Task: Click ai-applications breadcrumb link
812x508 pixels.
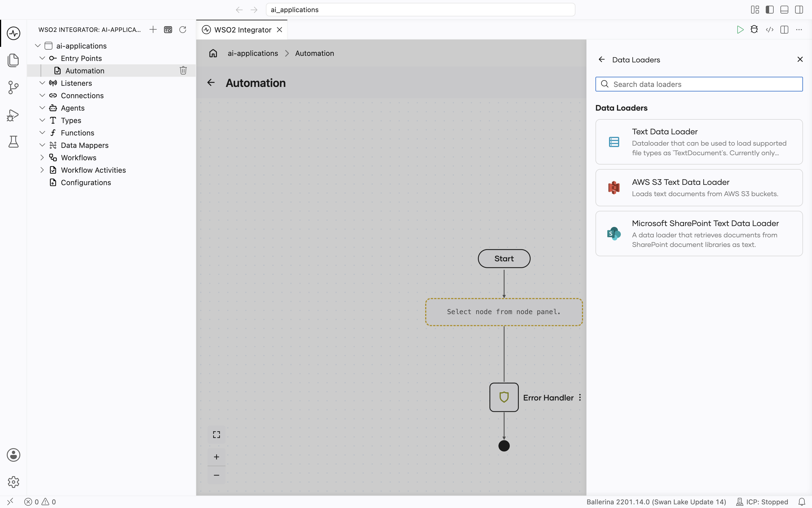Action: coord(253,53)
